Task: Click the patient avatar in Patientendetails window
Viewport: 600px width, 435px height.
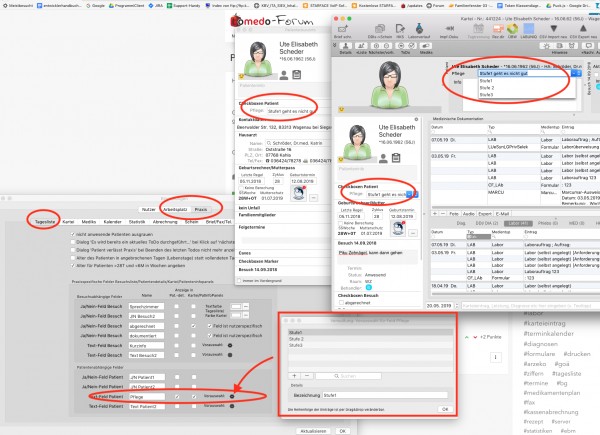Action: pos(258,59)
